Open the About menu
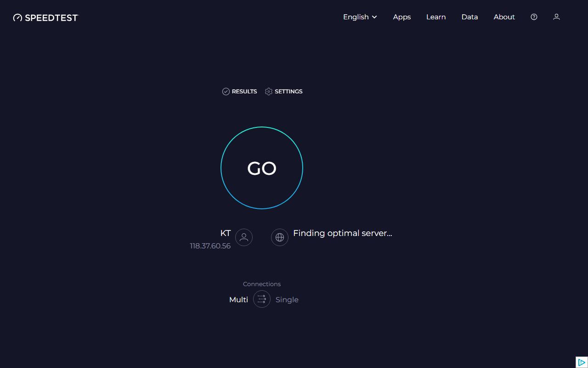Viewport: 588px width, 368px height. click(x=504, y=17)
